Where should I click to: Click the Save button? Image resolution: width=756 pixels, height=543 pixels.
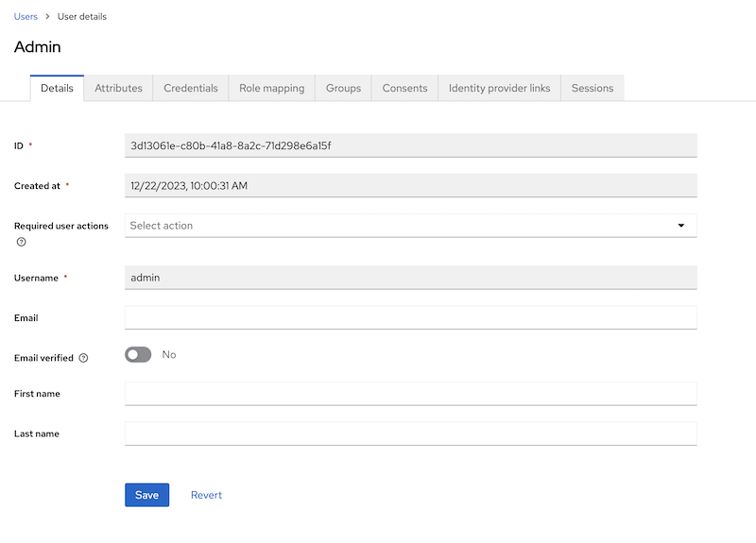coord(147,495)
